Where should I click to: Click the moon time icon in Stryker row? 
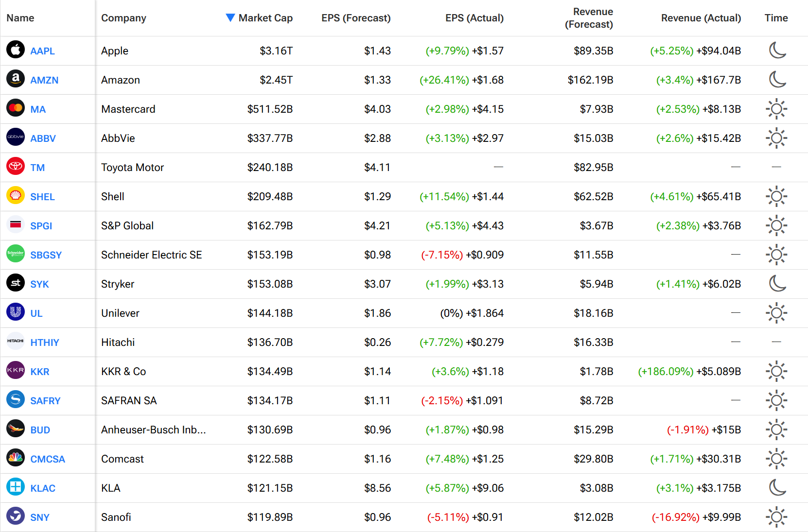(777, 283)
